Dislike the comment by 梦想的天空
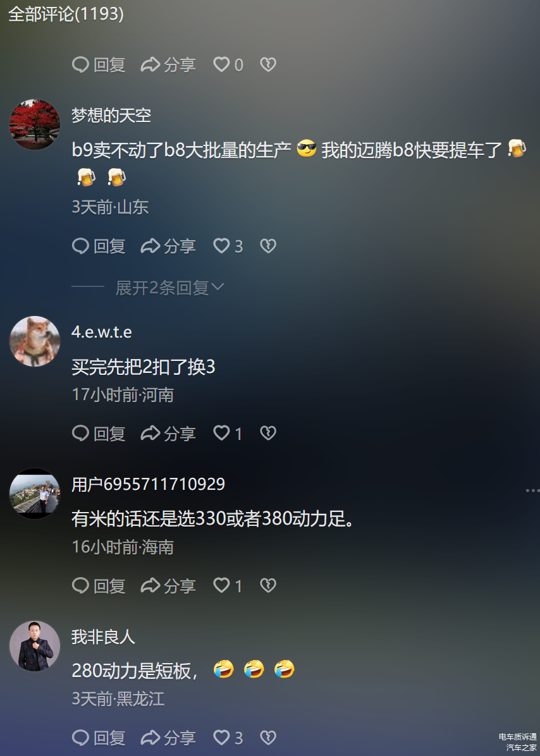Image resolution: width=540 pixels, height=756 pixels. 268,247
